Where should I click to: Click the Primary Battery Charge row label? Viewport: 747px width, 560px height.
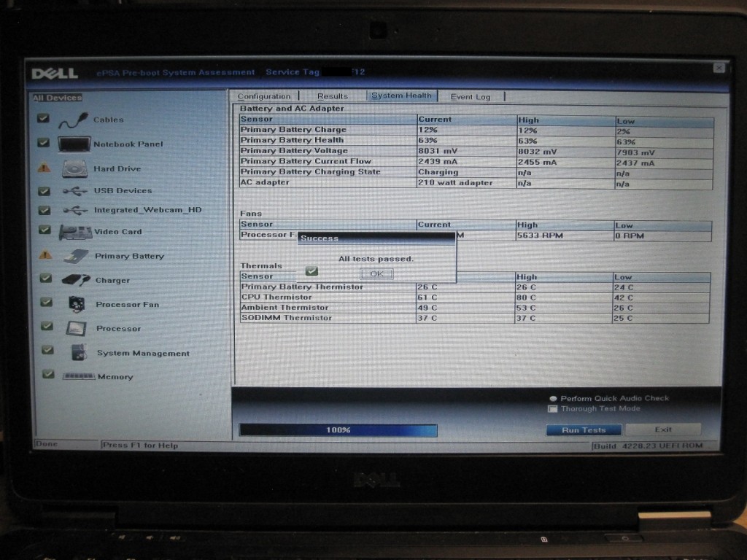[293, 130]
